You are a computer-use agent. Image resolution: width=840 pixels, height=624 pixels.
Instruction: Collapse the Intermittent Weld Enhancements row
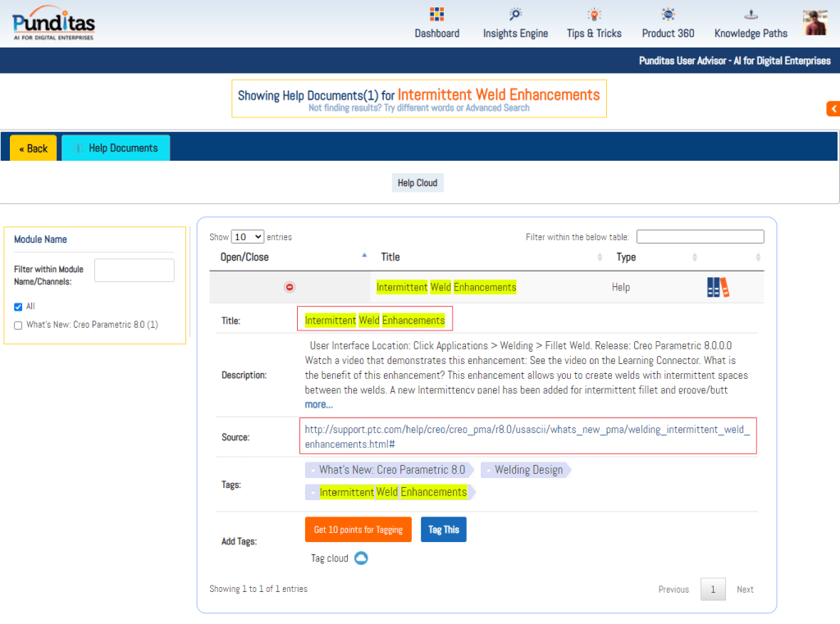tap(290, 287)
